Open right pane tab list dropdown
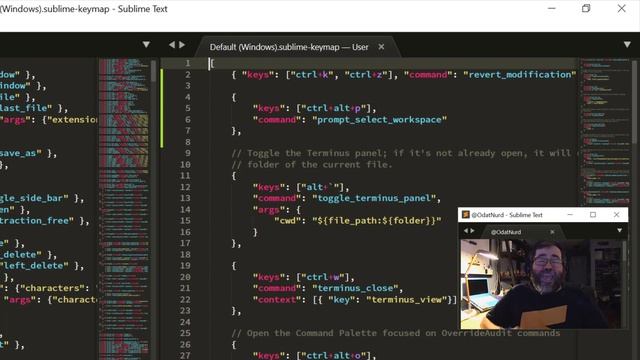Screen dimensions: 640x360 (x=627, y=44)
